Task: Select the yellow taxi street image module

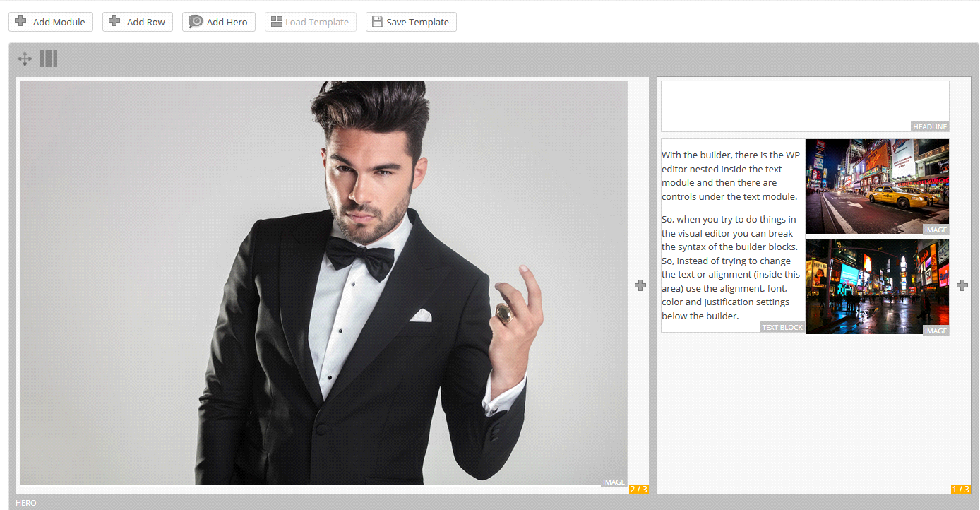Action: click(878, 186)
